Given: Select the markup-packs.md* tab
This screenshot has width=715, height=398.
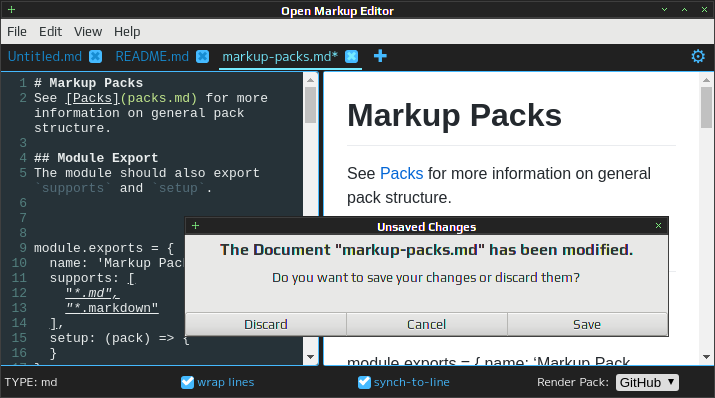Looking at the screenshot, I should click(x=280, y=57).
